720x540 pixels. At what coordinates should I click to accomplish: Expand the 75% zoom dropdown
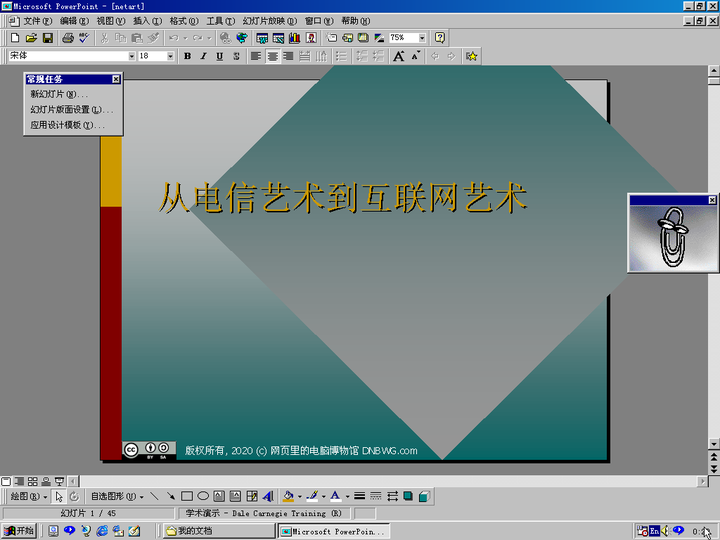click(422, 38)
